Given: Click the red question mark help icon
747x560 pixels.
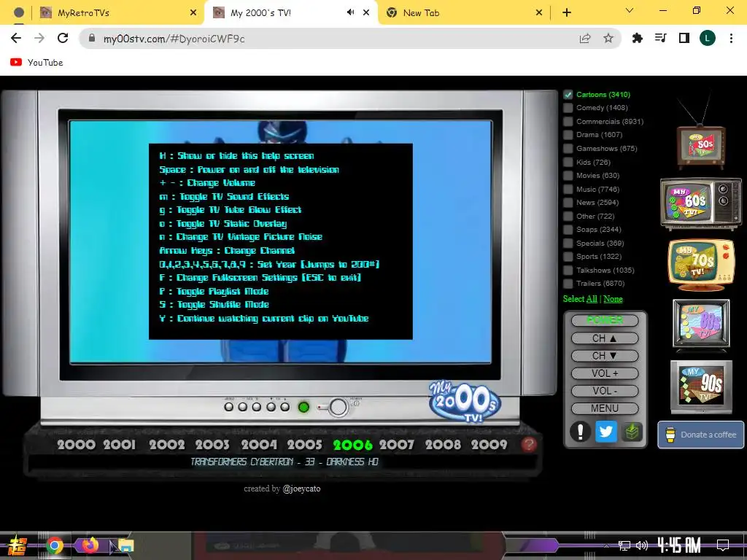Looking at the screenshot, I should [x=529, y=444].
